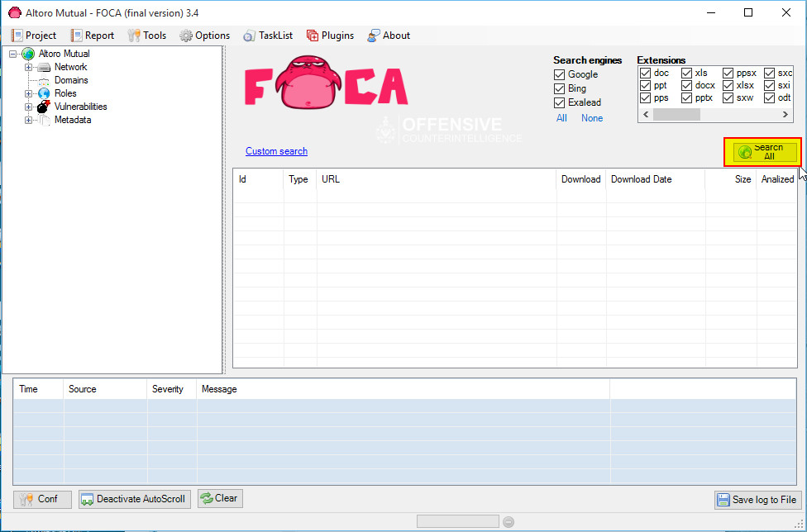Clear the log with Clear button
Screen dimensions: 807x532
click(220, 499)
